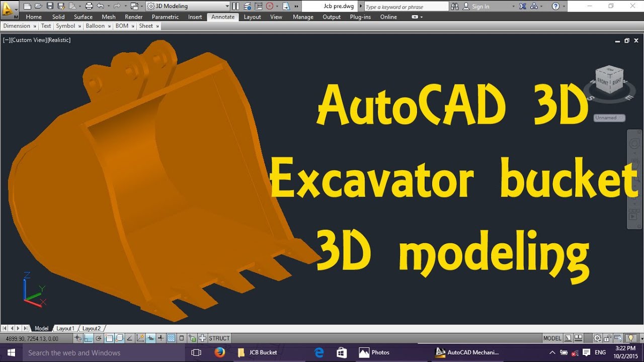Open the Windows Store icon in taskbar
Image resolution: width=644 pixels, height=362 pixels.
[341, 352]
